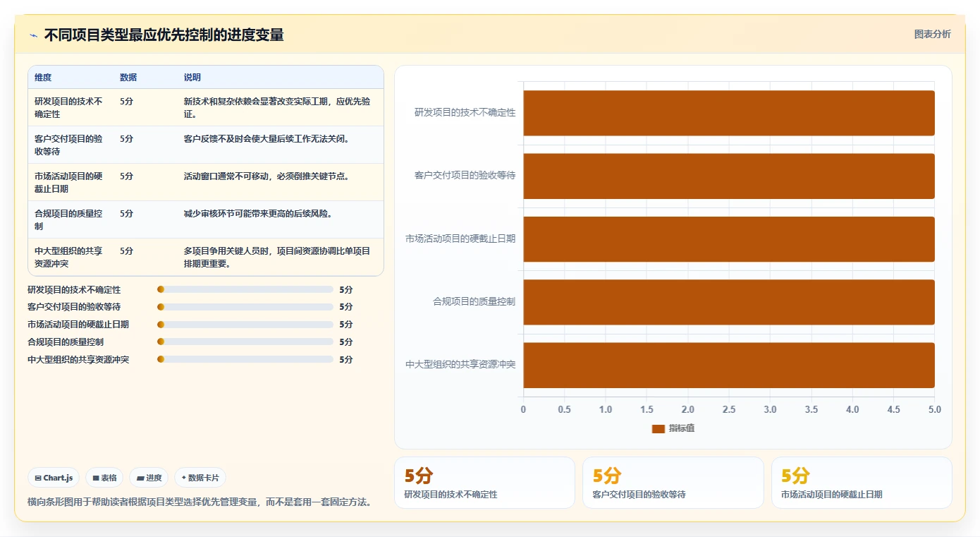Click the footer note starting 横向条形图用于
This screenshot has width=980, height=537.
(x=200, y=502)
